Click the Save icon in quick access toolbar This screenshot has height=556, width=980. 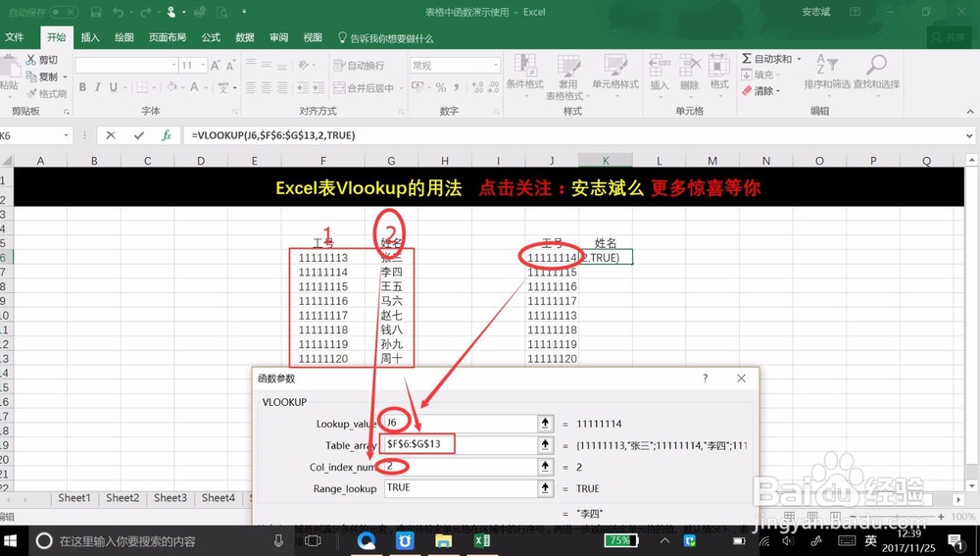pyautogui.click(x=96, y=12)
